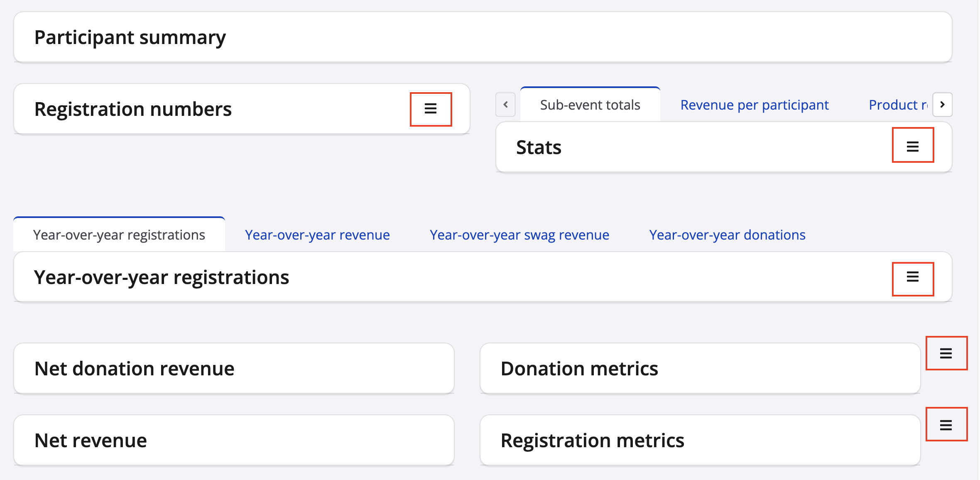
Task: Select the Sub-event totals tab
Action: coord(590,105)
